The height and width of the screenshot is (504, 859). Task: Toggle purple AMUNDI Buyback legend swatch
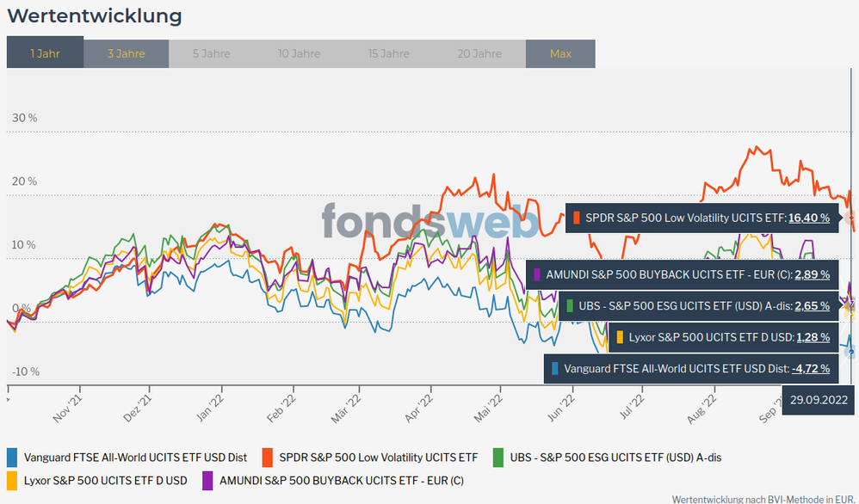coord(207,480)
